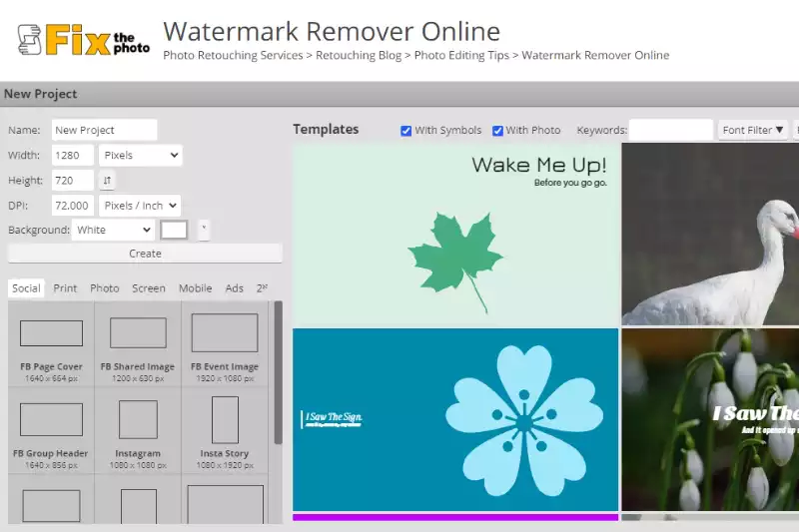Switch to the Social tab
The image size is (799, 532).
pyautogui.click(x=27, y=288)
